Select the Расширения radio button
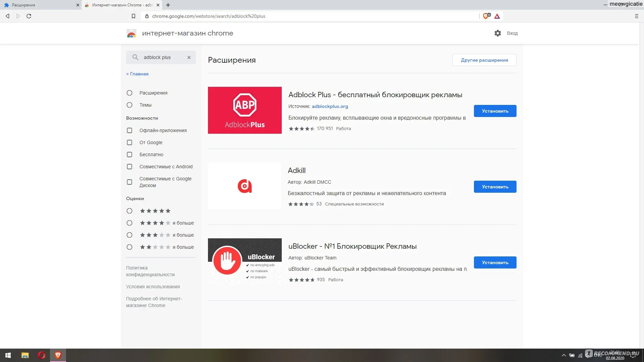 (129, 93)
